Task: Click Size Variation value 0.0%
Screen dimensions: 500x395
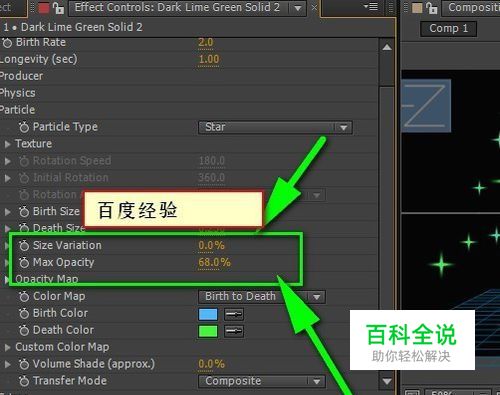Action: click(211, 246)
